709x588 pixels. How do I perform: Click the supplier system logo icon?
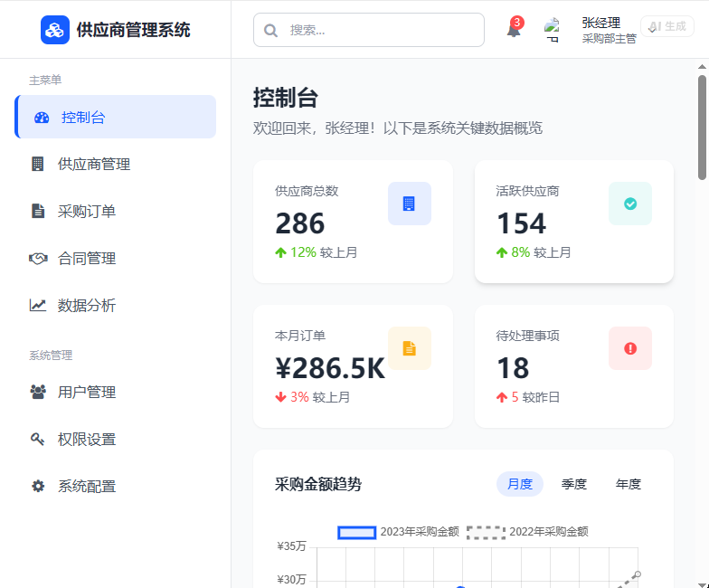coord(54,30)
